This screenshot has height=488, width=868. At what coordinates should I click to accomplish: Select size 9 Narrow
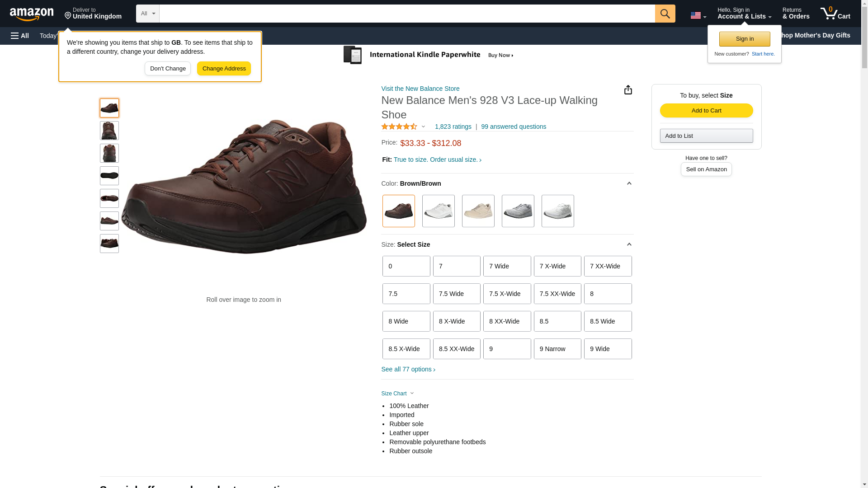[x=557, y=349]
